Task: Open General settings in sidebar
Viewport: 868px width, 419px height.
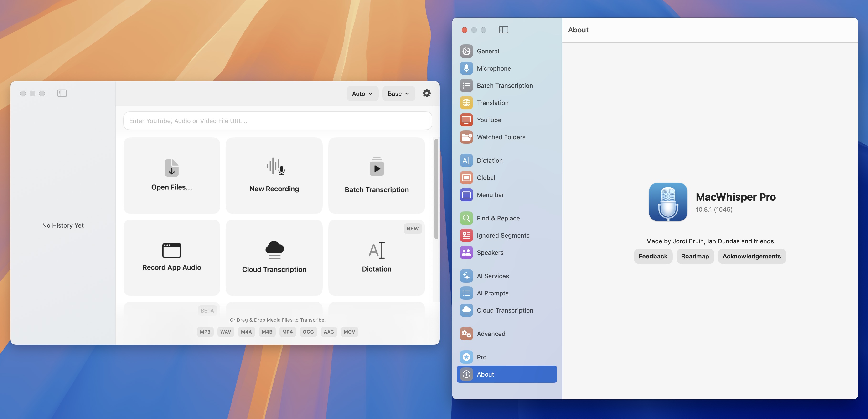Action: (507, 51)
